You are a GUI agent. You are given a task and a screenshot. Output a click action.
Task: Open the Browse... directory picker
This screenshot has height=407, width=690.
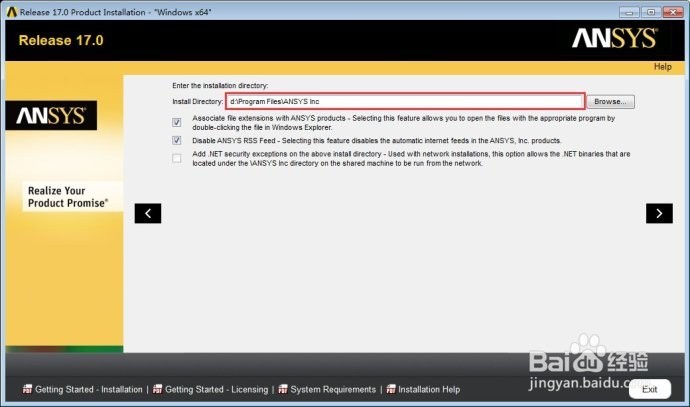(x=610, y=102)
